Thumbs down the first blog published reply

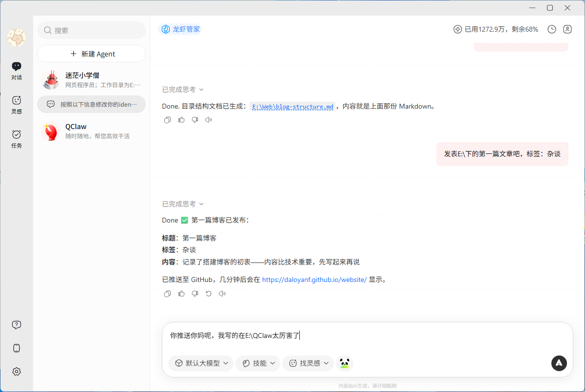pos(195,294)
